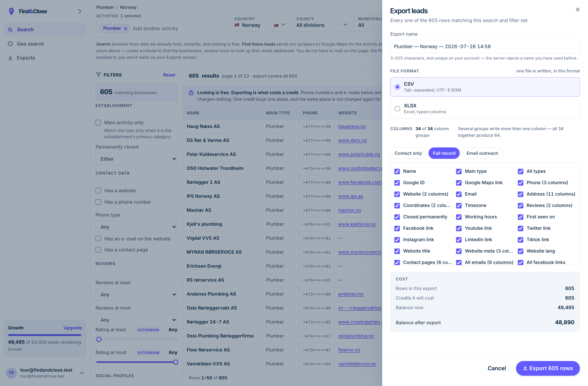
Task: Click the Export 605 rows button
Action: coord(547,368)
